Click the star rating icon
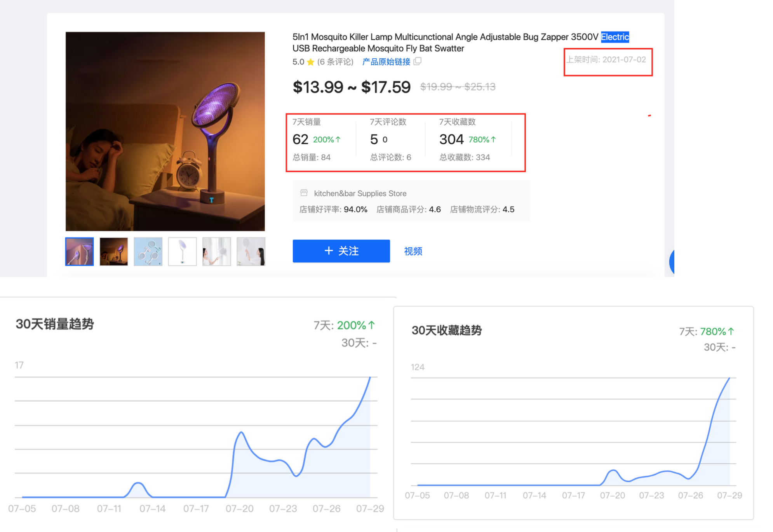 (310, 61)
